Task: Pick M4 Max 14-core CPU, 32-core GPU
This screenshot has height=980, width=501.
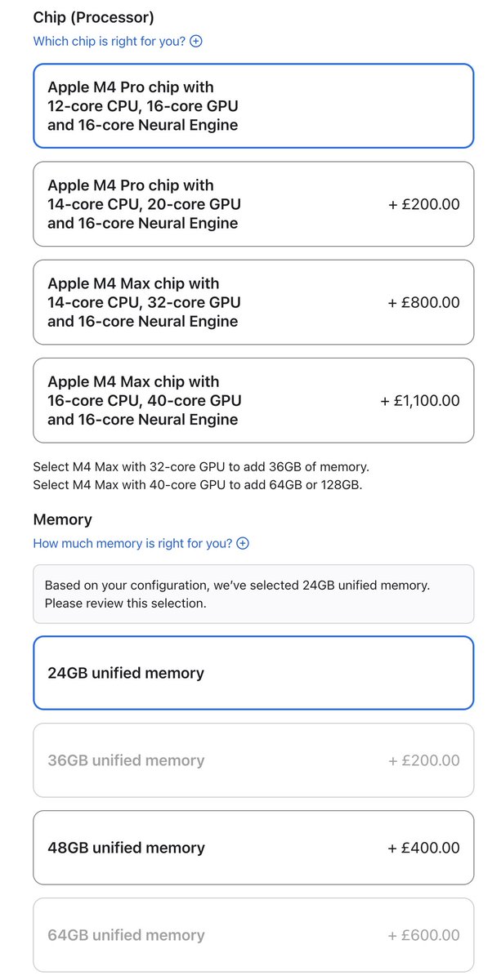Action: click(253, 302)
